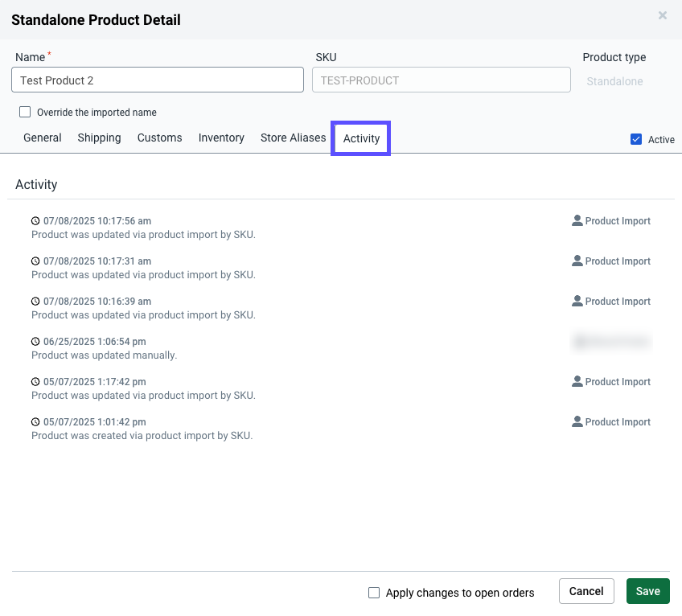
Task: Click the clock icon on the 06/25/2025 manual update entry
Action: 35,341
